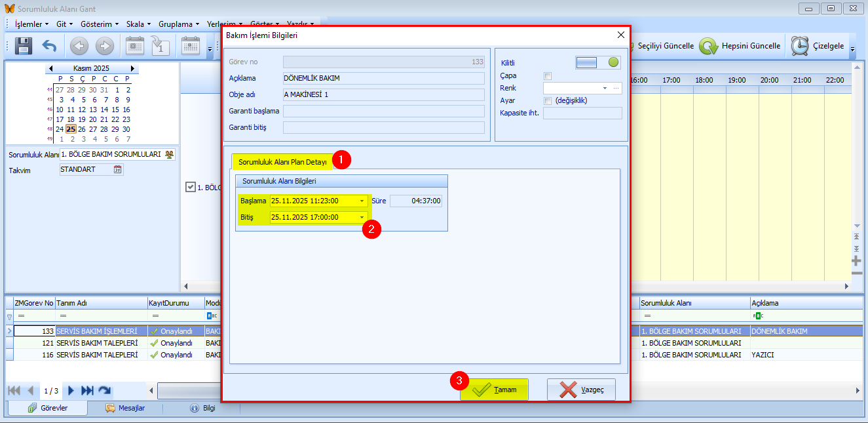The height and width of the screenshot is (423, 868).
Task: Expand the Renk color dropdown
Action: tap(605, 88)
